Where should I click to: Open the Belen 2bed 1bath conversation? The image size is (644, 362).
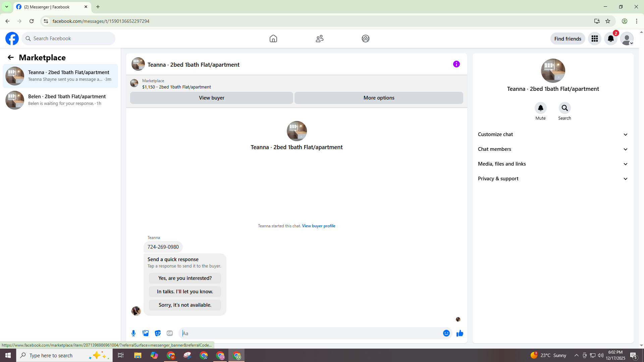pos(60,100)
